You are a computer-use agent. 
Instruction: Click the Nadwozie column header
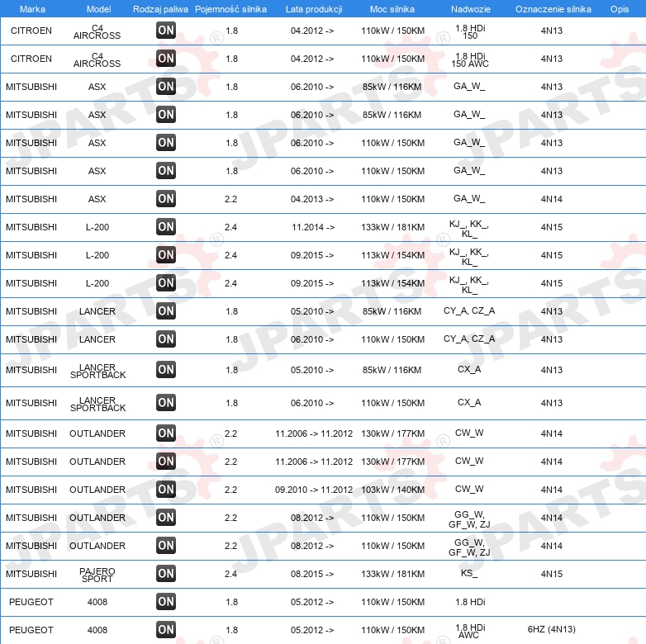(x=471, y=9)
